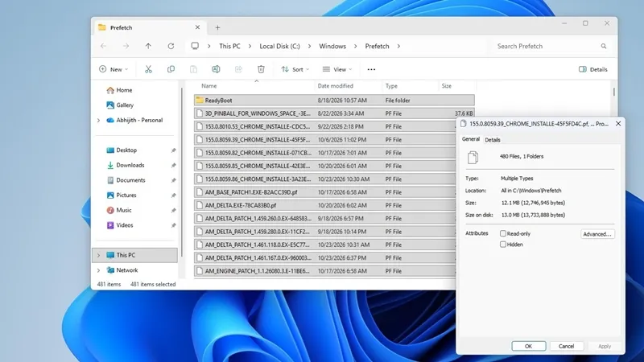Open Documents in navigation pane
Viewport: 644px width, 362px height.
(130, 180)
